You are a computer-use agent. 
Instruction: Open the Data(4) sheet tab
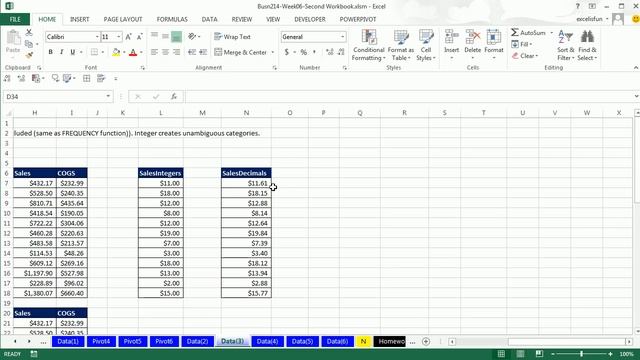pyautogui.click(x=267, y=341)
